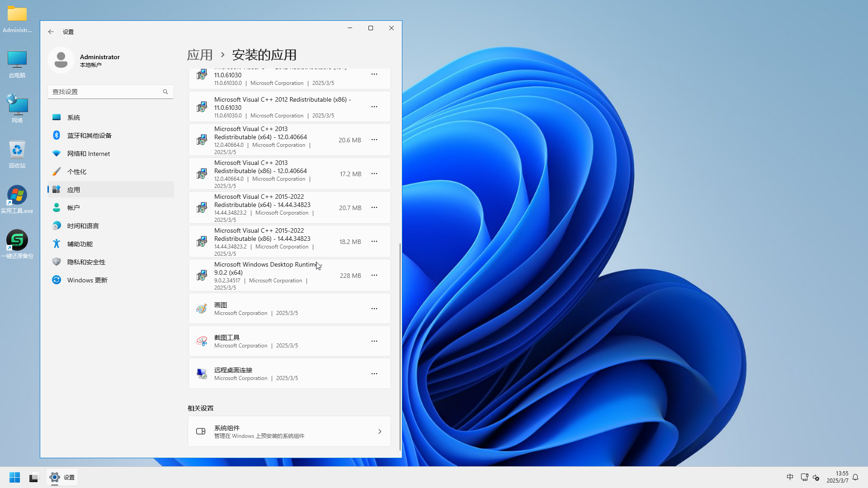Image resolution: width=868 pixels, height=488 pixels.
Task: Click 截图工具 app icon in list
Action: click(x=202, y=342)
